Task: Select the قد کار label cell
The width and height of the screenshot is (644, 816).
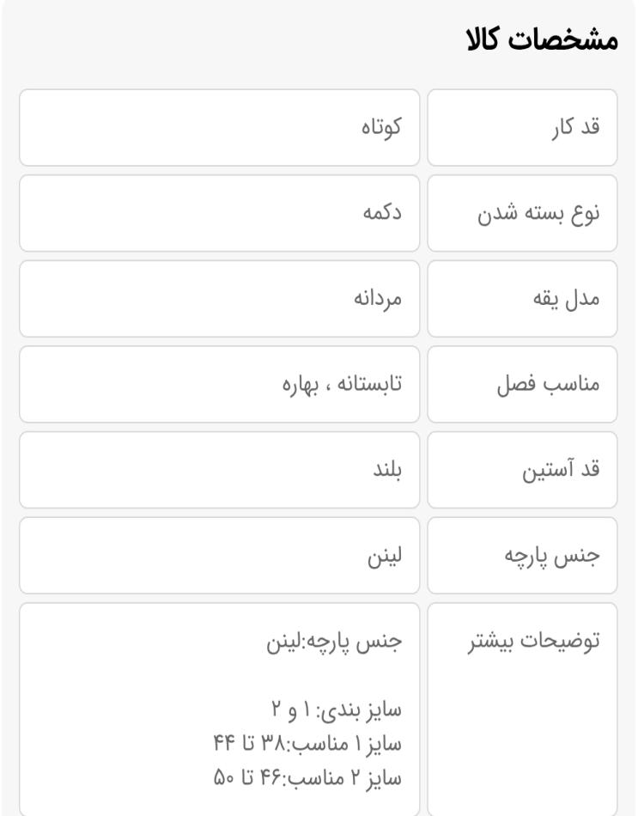Action: click(x=522, y=127)
